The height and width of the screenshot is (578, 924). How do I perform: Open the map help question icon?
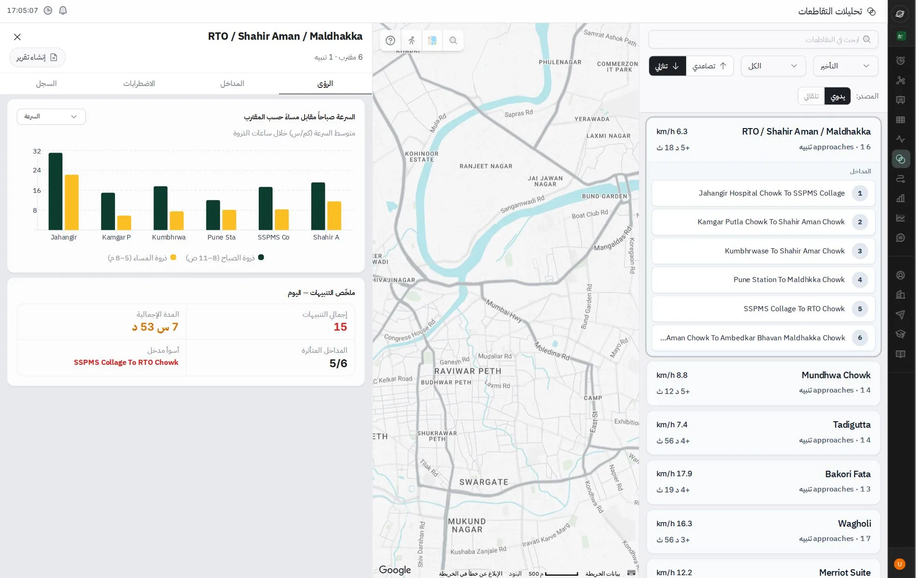pos(390,41)
